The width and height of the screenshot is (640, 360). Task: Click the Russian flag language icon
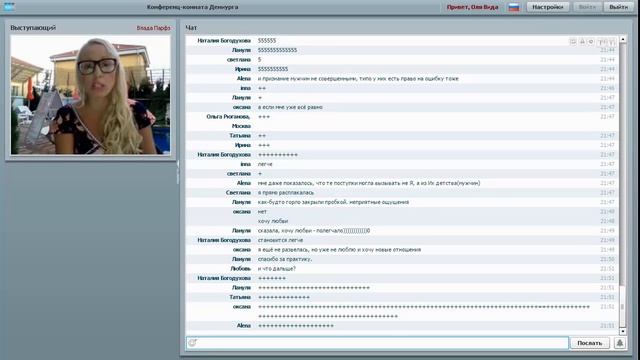[x=514, y=7]
